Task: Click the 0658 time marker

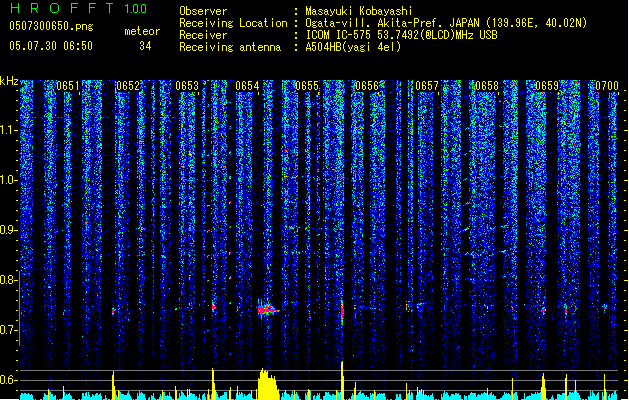Action: [x=487, y=86]
